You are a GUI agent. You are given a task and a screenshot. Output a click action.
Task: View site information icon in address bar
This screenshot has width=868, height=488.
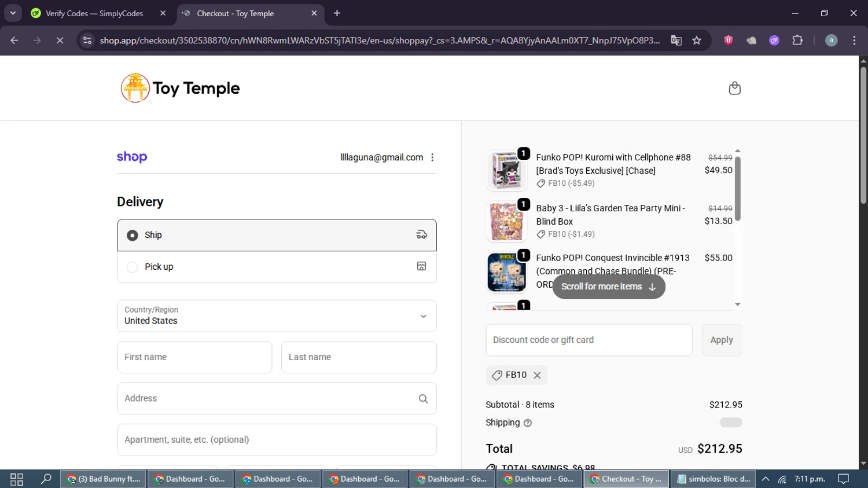point(87,40)
